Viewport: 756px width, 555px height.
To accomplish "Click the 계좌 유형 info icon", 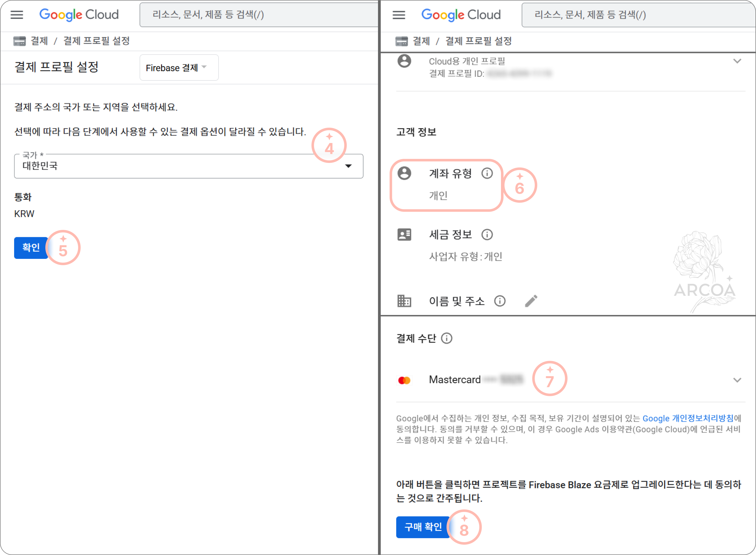I will tap(487, 173).
